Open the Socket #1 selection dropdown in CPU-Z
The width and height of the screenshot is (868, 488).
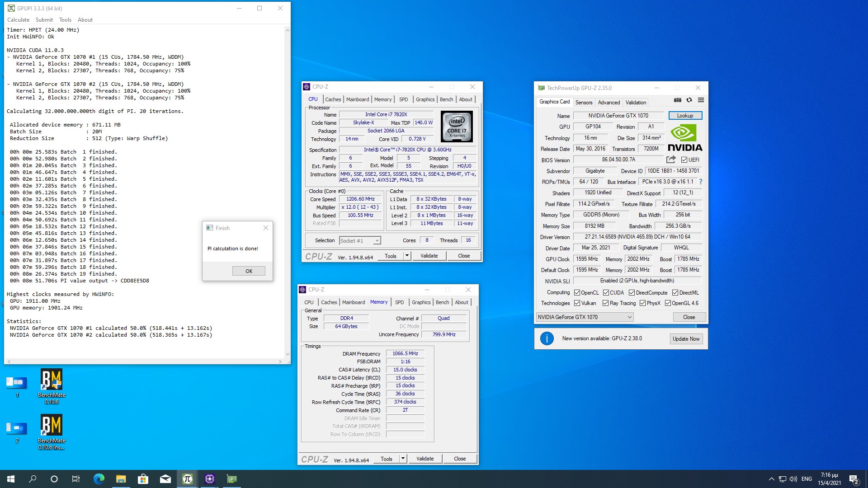360,241
